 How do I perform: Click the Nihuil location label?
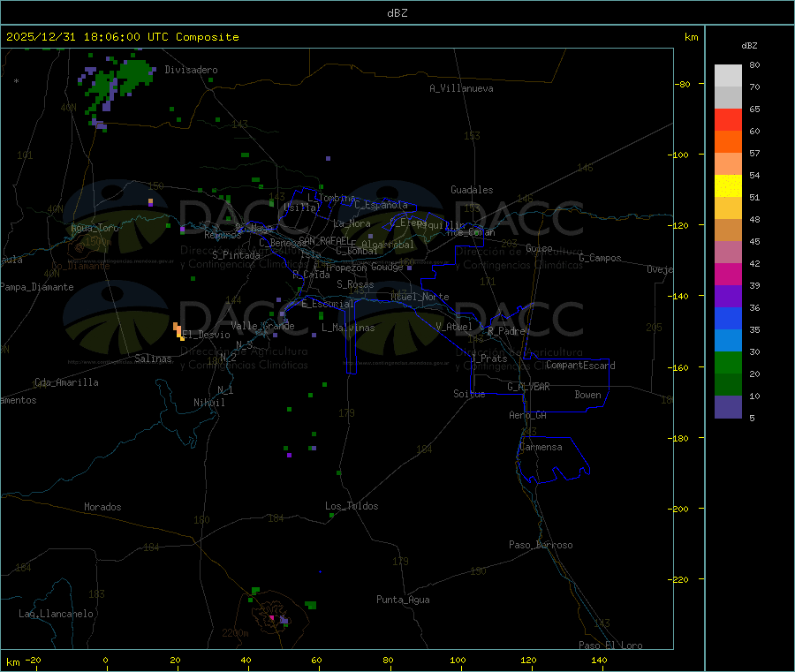click(x=209, y=403)
